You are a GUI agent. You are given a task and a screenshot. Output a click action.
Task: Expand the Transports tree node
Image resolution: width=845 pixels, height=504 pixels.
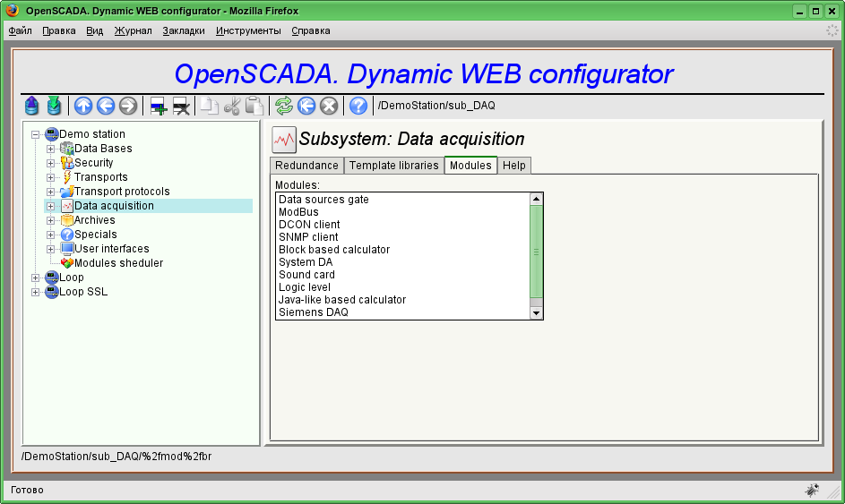point(51,177)
